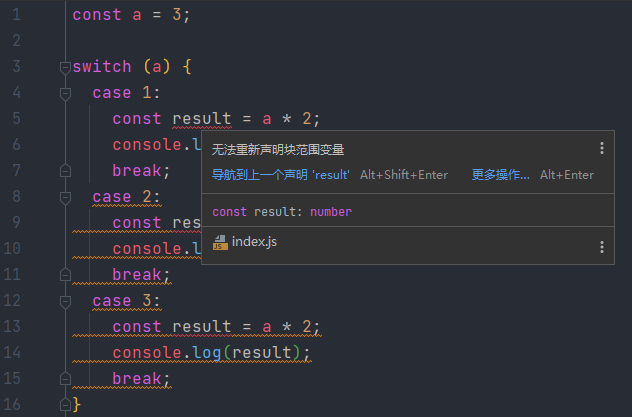The width and height of the screenshot is (632, 417).
Task: Collapse the case 1 block fold marker
Action: coord(65,93)
